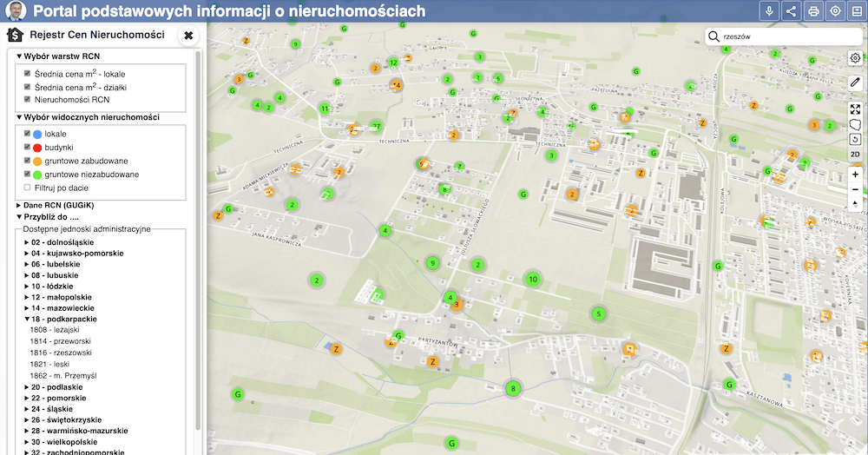Image resolution: width=868 pixels, height=455 pixels.
Task: Click the microphone voice input icon
Action: [x=768, y=11]
